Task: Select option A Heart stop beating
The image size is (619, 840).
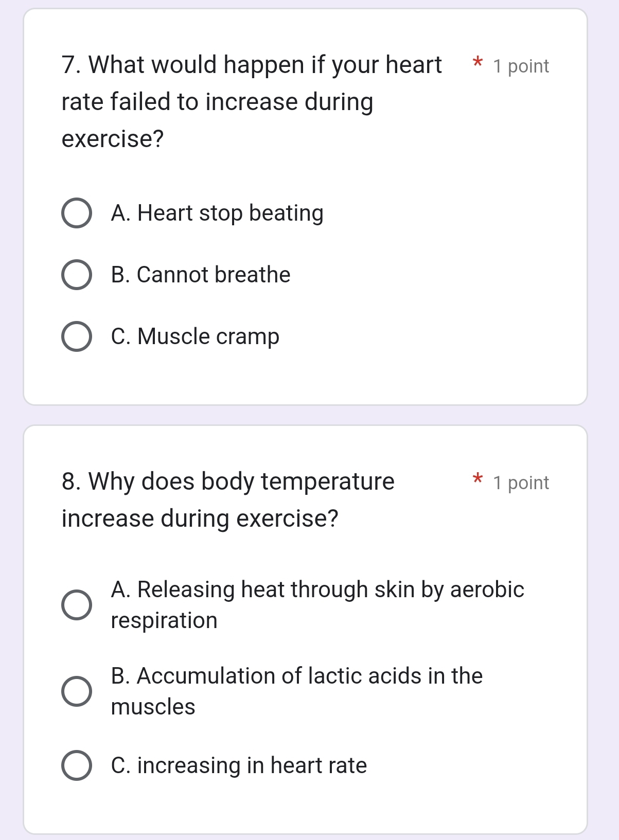Action: [76, 213]
